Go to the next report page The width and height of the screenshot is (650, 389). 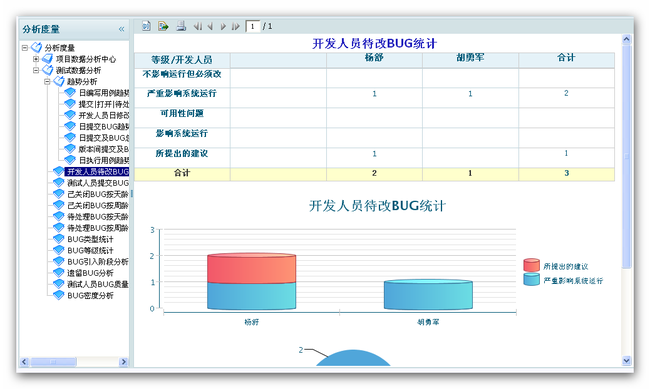pyautogui.click(x=223, y=27)
